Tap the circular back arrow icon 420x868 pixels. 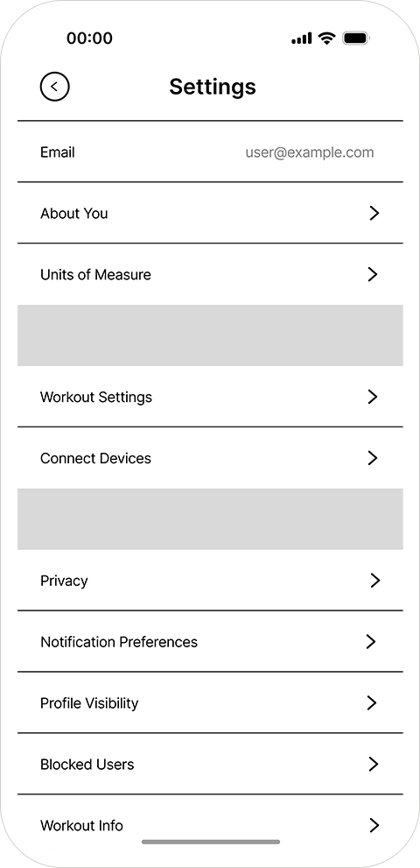coord(55,87)
